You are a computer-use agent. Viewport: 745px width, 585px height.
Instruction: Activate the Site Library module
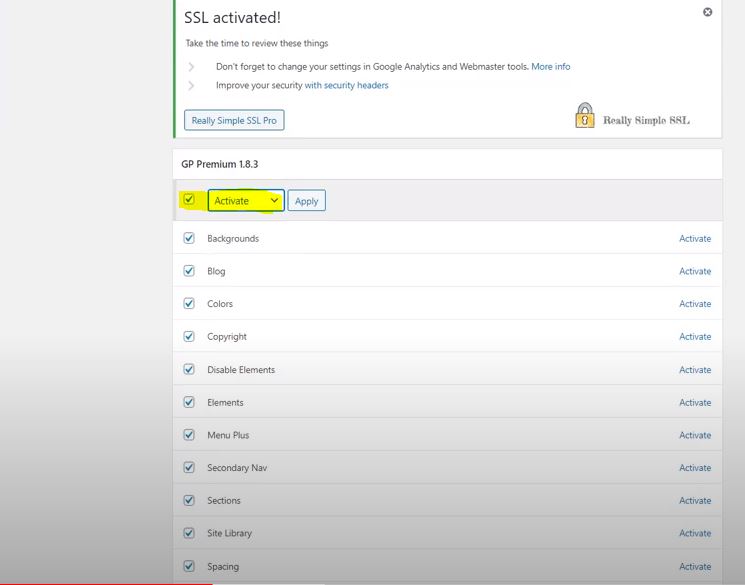click(695, 533)
